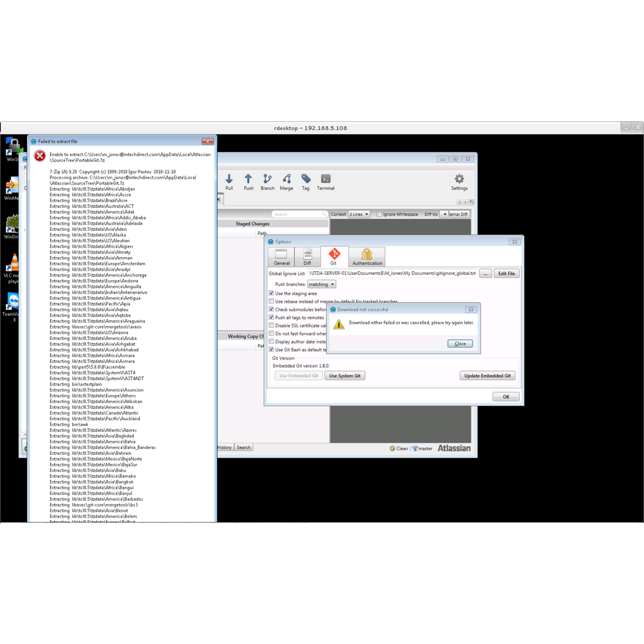This screenshot has width=644, height=644.
Task: Open the Search tab at bottom
Action: (x=244, y=447)
